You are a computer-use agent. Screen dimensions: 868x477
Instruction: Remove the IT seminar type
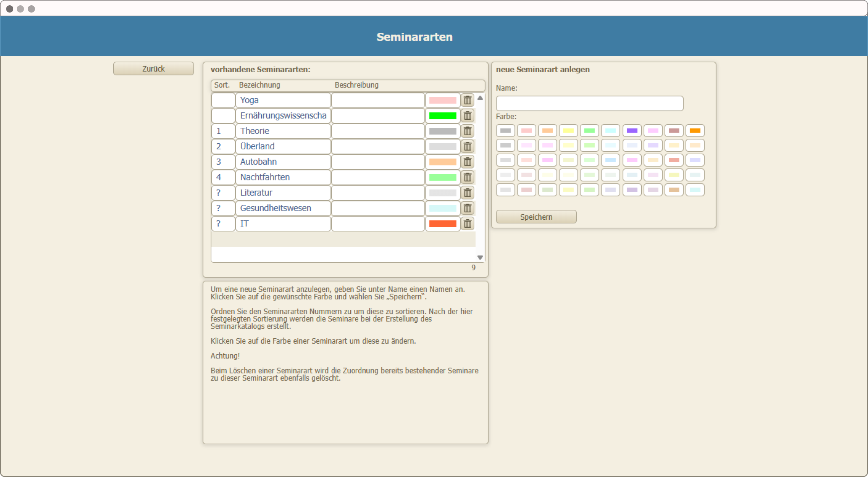tap(467, 223)
